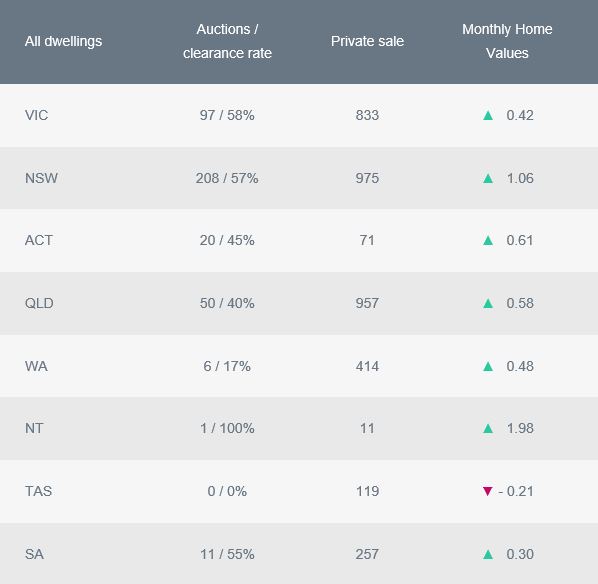Click SA private sale value 257
598x584 pixels.
click(x=367, y=554)
